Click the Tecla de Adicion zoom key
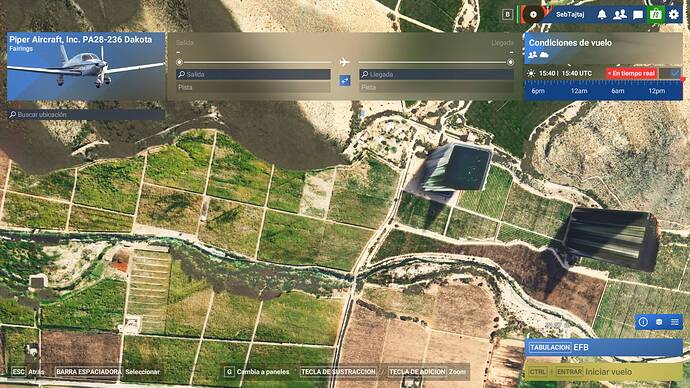The image size is (690, 388). click(x=417, y=372)
